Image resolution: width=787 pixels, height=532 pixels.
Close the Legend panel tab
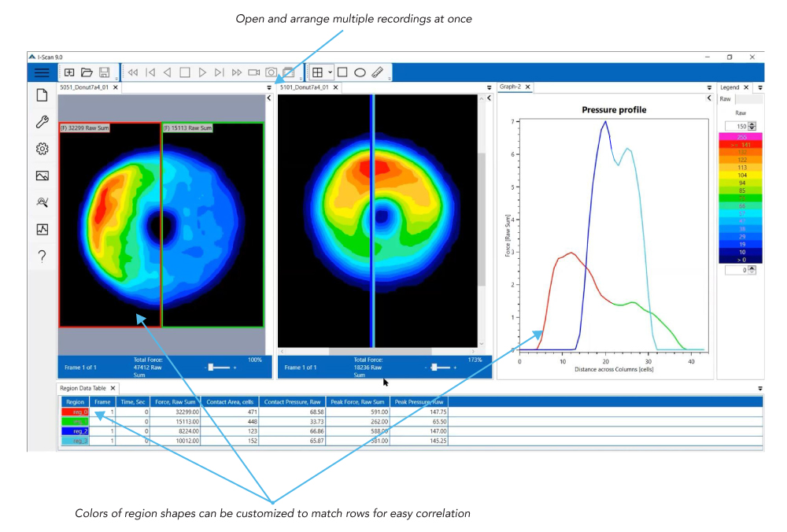pyautogui.click(x=747, y=87)
